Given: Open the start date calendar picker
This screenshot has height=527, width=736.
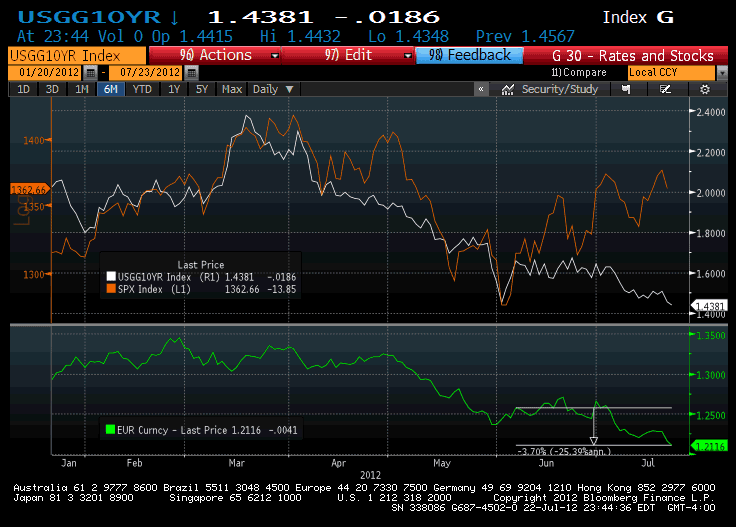Looking at the screenshot, I should [91, 72].
